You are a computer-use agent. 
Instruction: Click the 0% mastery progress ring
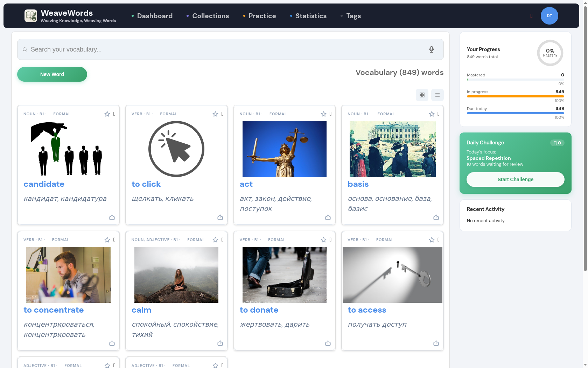(550, 53)
